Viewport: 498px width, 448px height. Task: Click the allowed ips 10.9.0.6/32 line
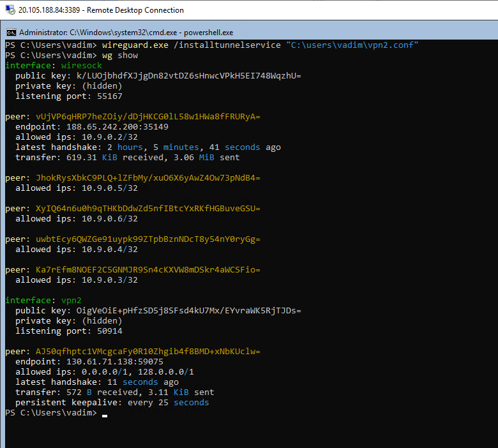[77, 219]
